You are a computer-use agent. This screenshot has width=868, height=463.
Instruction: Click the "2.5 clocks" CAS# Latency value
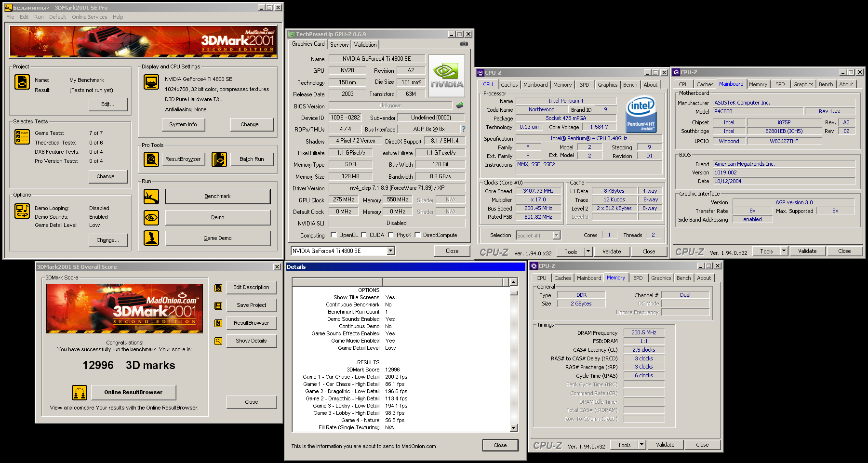click(x=644, y=350)
